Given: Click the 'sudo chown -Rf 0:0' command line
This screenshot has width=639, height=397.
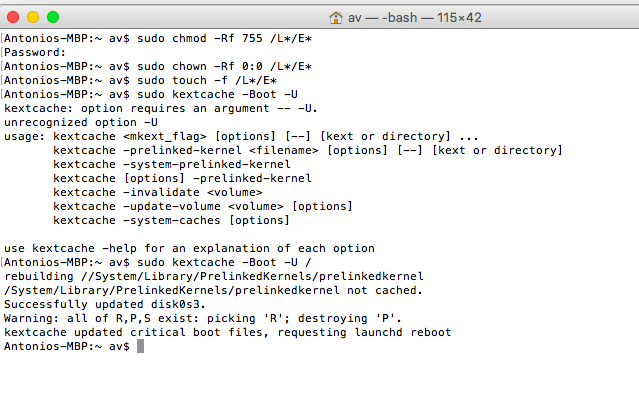Looking at the screenshot, I should point(158,66).
